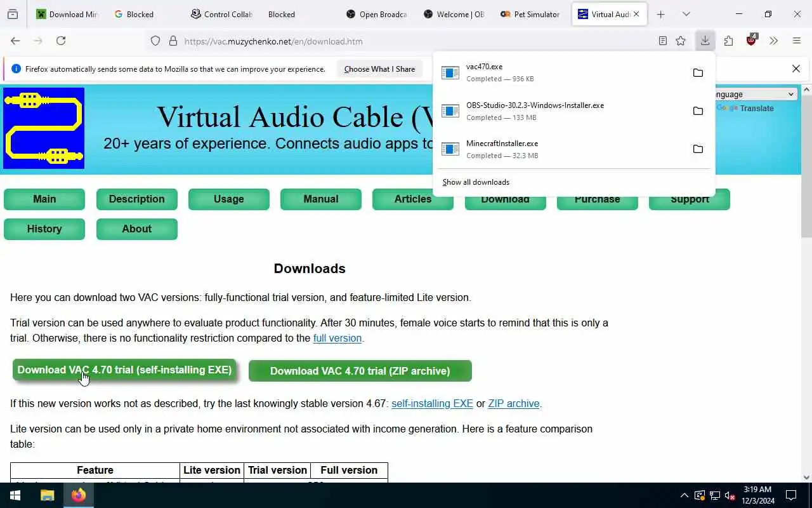Click the Virtual Audio Cable logo

point(44,128)
